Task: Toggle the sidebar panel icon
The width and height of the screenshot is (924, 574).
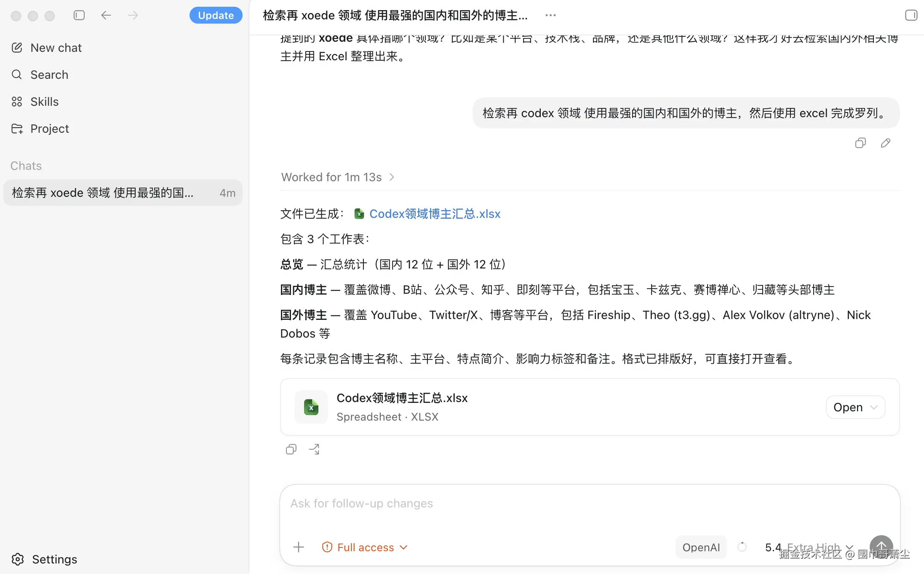Action: pyautogui.click(x=79, y=15)
